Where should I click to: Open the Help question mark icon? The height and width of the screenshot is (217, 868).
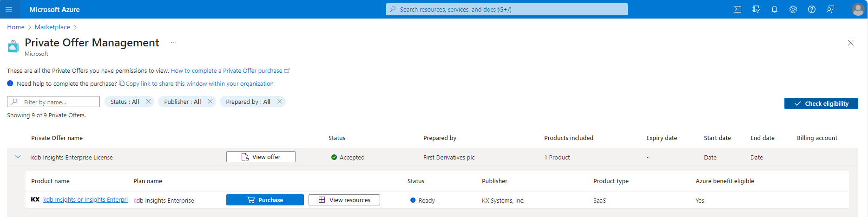[812, 9]
